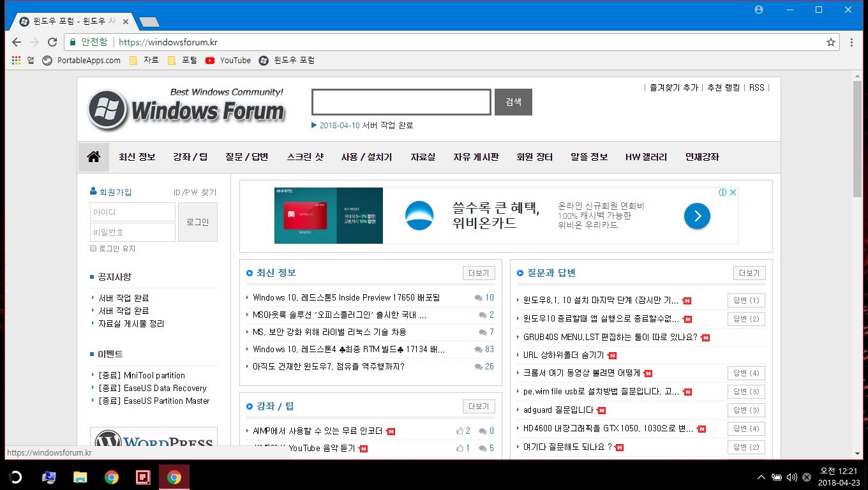Click the 즐겨찾기 추가 link
The width and height of the screenshot is (868, 490).
coord(674,87)
